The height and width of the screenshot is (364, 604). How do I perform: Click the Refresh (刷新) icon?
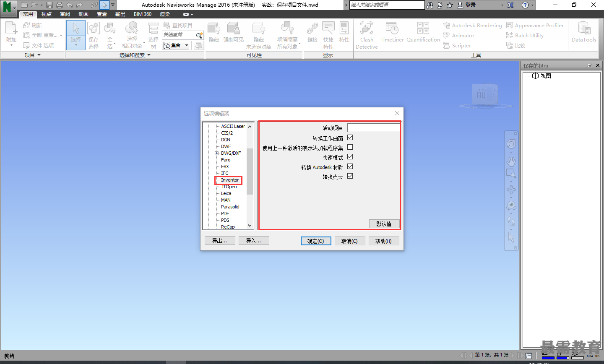point(26,26)
